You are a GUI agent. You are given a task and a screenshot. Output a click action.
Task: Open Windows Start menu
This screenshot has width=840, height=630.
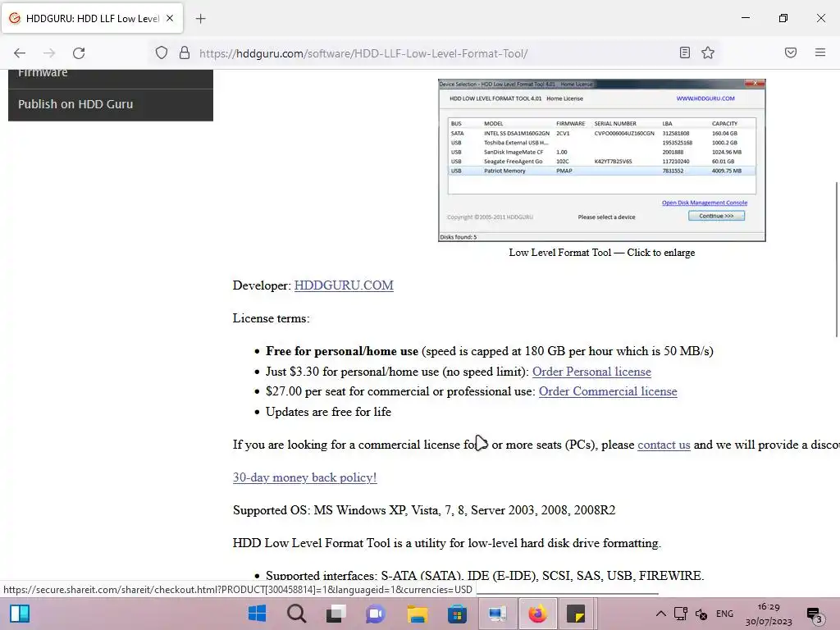click(257, 614)
